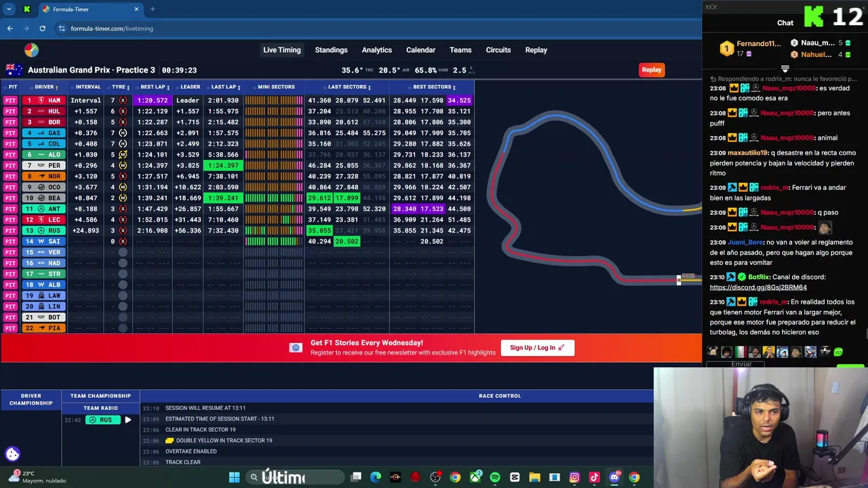Click the VER driver row badge
Image resolution: width=868 pixels, height=488 pixels.
pos(44,252)
